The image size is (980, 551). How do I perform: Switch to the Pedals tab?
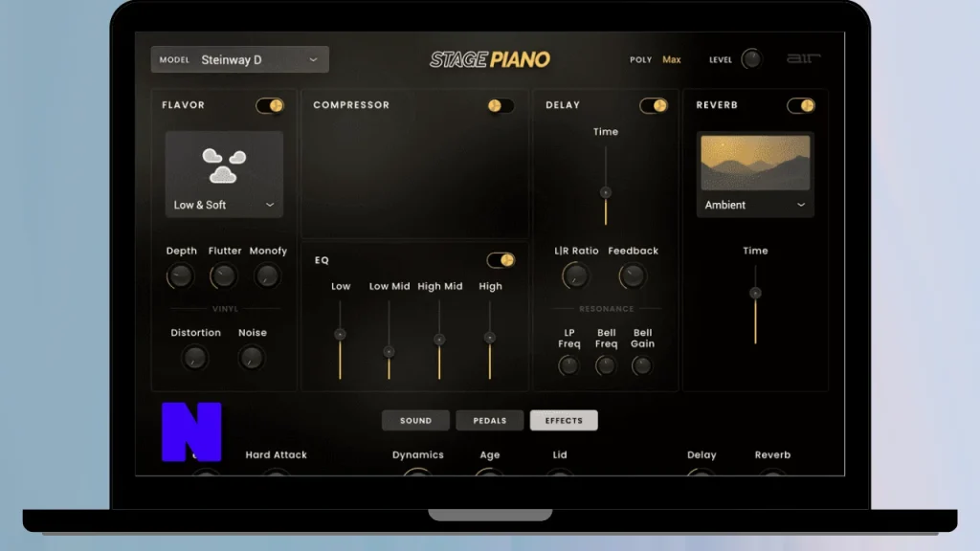pos(490,421)
